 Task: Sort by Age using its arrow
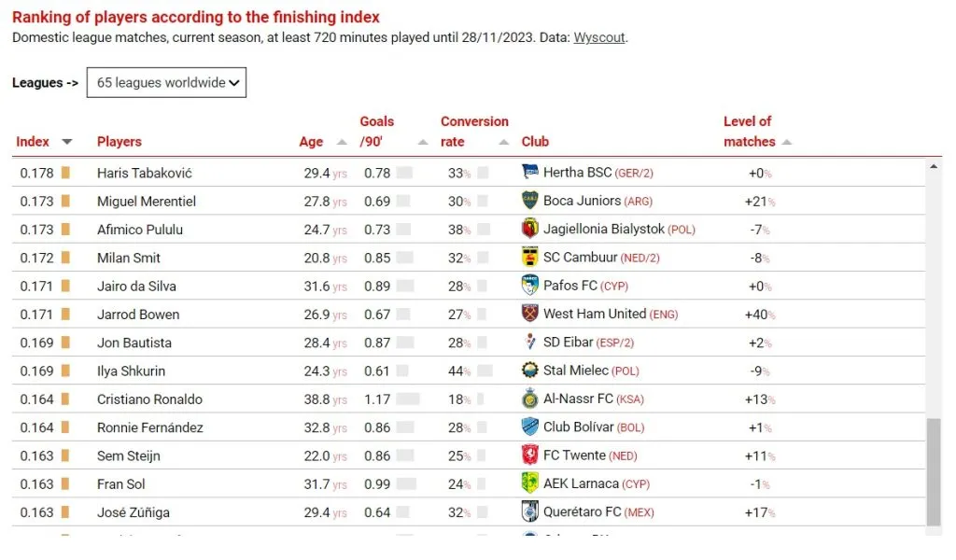tap(341, 142)
